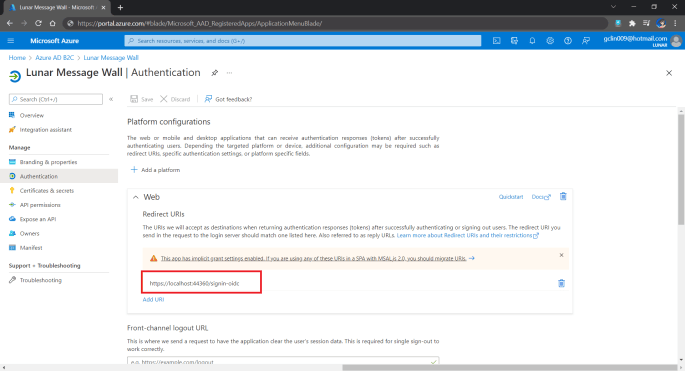Reload the browser page
The image size is (685, 371).
point(38,23)
